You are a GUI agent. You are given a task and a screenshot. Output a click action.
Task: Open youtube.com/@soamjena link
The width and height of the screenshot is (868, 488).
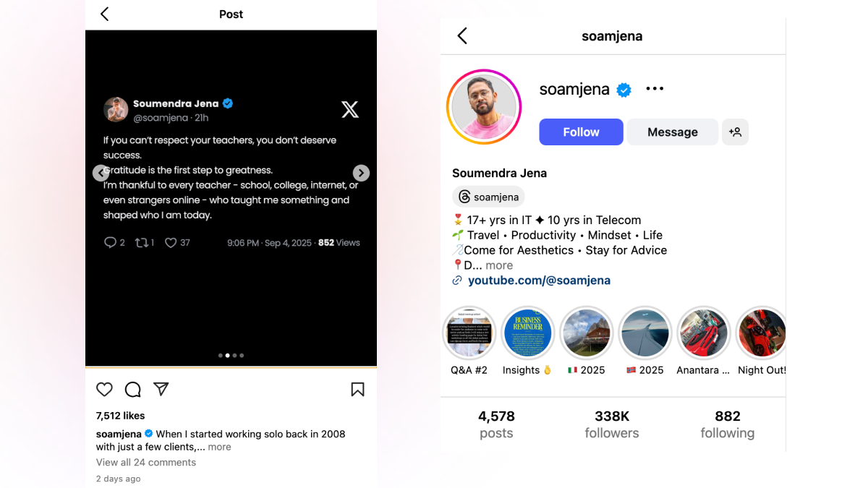click(x=539, y=281)
